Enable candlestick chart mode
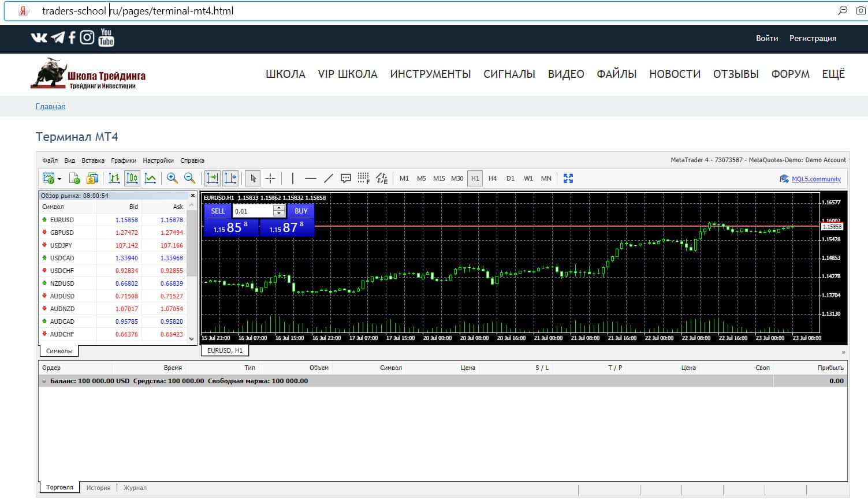The height and width of the screenshot is (501, 868). pos(132,178)
